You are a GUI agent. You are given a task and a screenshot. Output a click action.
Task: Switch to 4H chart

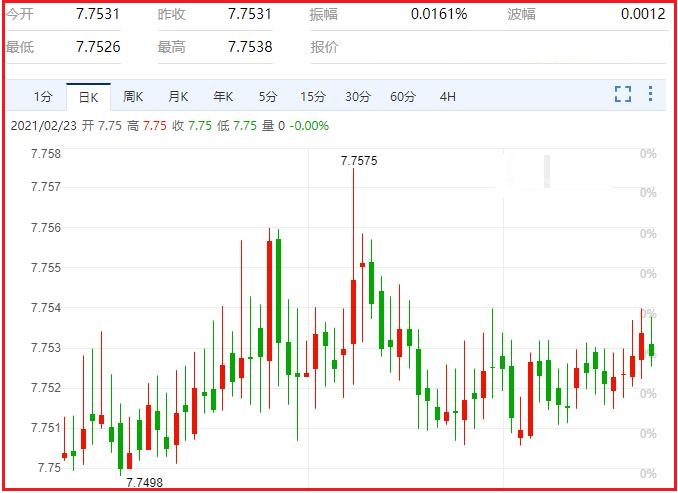448,96
